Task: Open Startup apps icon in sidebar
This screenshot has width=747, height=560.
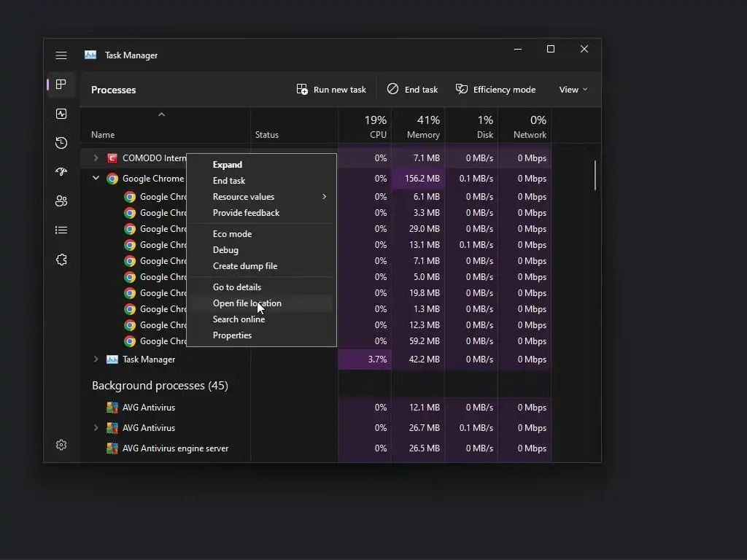Action: [x=61, y=172]
